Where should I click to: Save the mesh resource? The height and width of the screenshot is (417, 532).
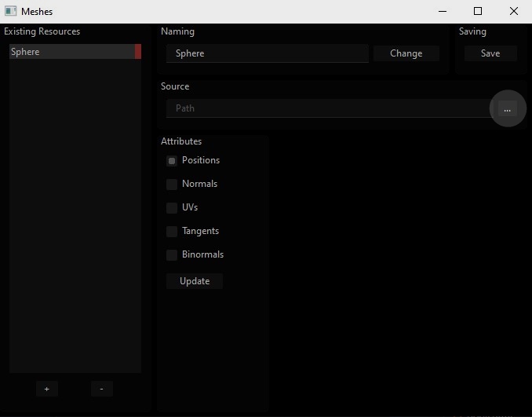coord(490,53)
